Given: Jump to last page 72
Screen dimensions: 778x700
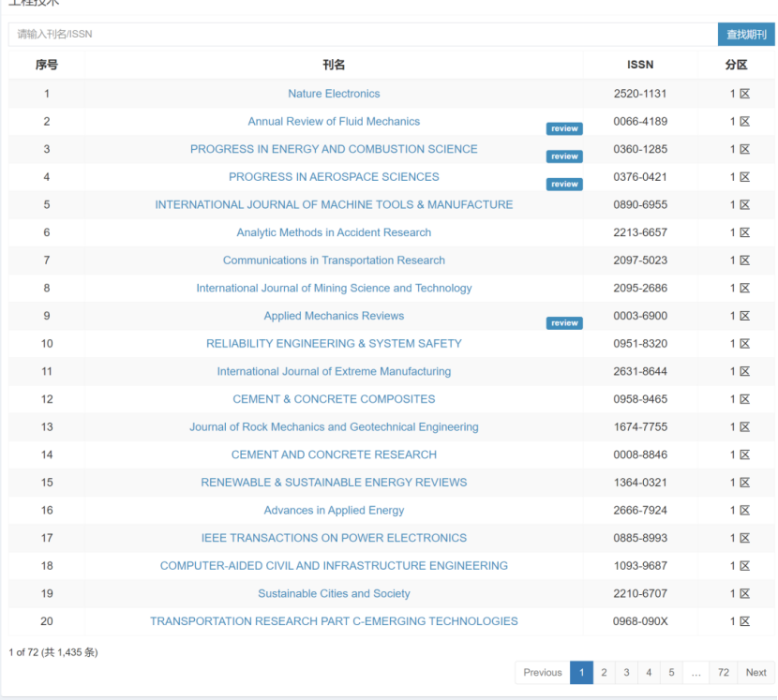Looking at the screenshot, I should click(x=723, y=673).
